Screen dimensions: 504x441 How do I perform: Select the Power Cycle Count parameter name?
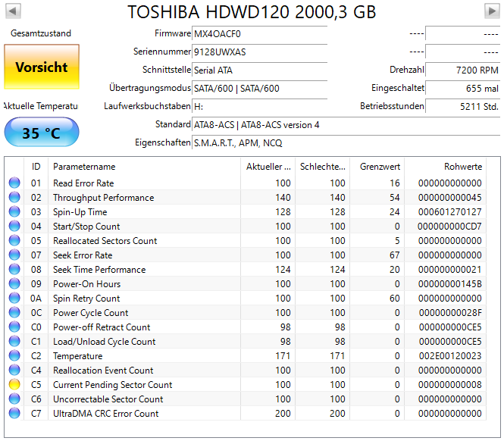[x=91, y=312]
